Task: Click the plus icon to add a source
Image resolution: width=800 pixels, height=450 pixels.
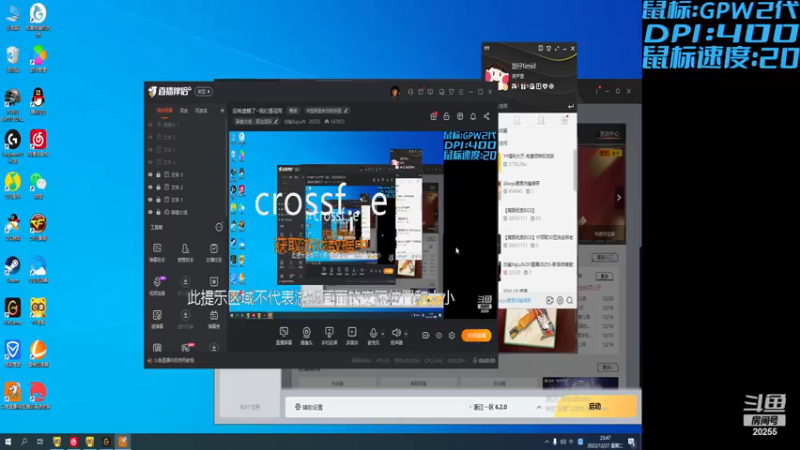Action: coord(222,110)
